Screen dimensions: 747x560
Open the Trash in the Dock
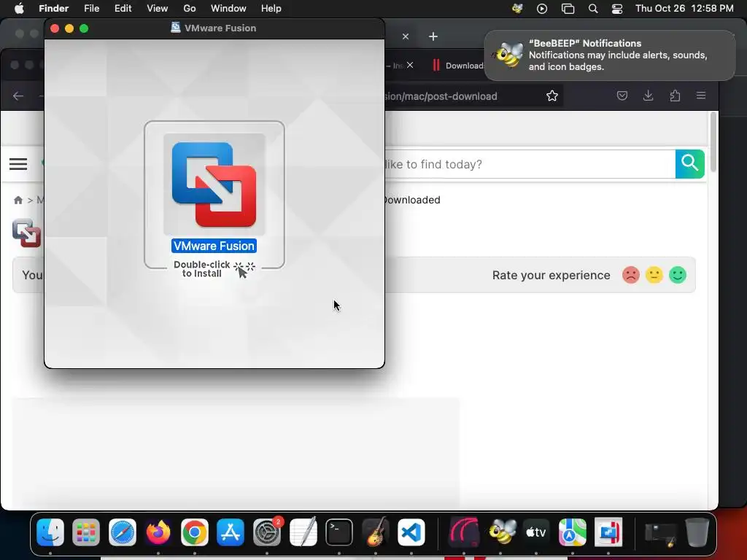click(x=697, y=532)
